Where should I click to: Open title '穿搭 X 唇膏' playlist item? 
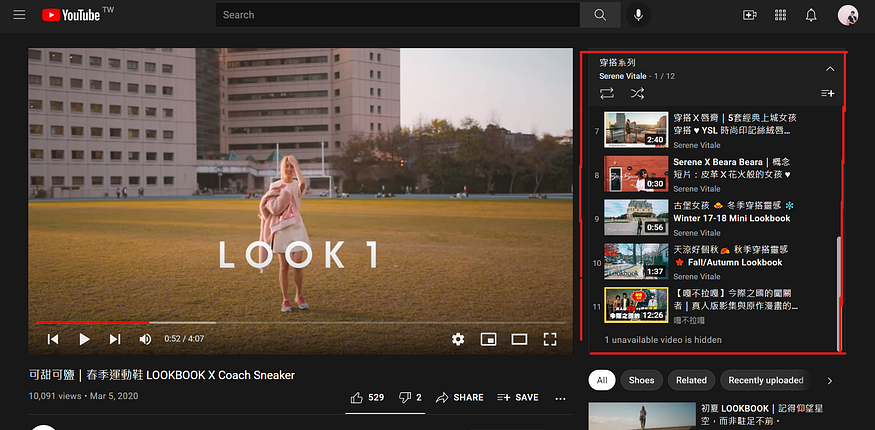(735, 124)
